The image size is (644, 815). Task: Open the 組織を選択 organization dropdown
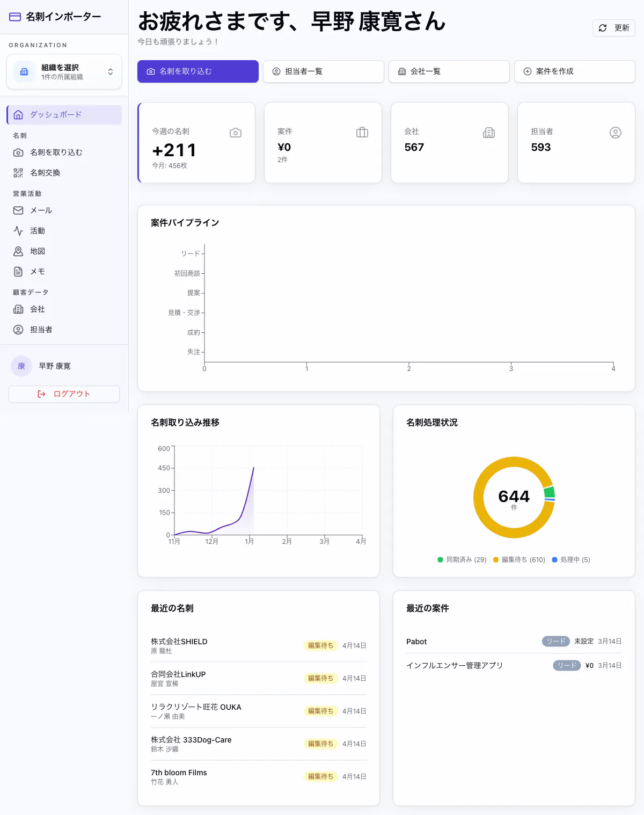tap(64, 71)
